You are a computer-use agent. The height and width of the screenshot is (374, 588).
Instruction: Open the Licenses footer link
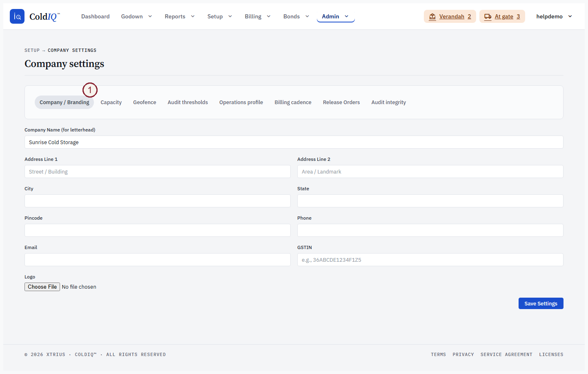pyautogui.click(x=551, y=354)
